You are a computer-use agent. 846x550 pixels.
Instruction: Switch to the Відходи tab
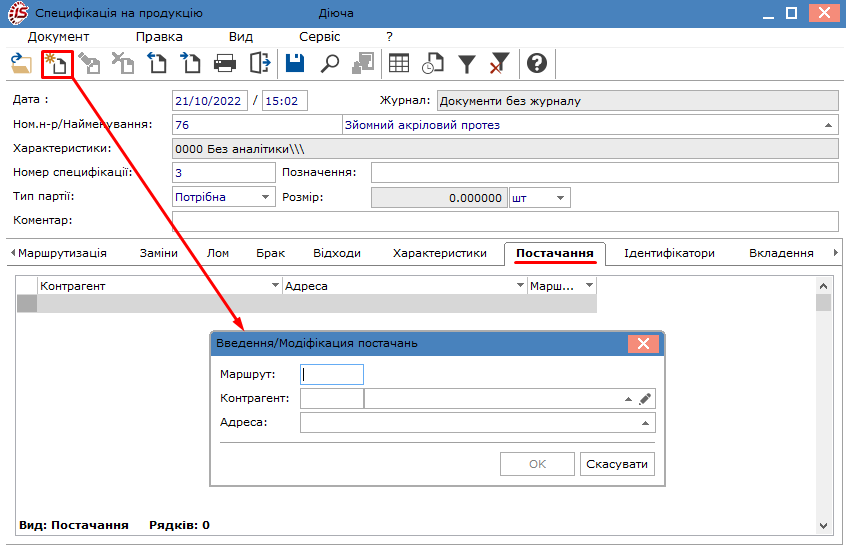click(x=337, y=253)
